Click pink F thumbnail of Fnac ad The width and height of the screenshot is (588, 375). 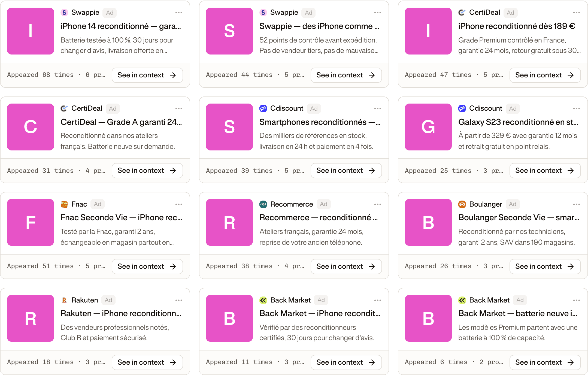click(x=31, y=222)
